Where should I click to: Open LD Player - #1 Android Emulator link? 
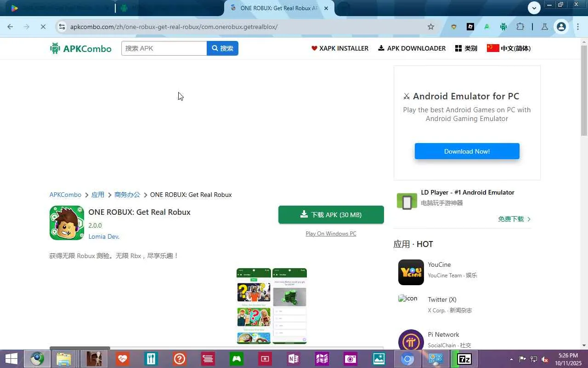(468, 192)
